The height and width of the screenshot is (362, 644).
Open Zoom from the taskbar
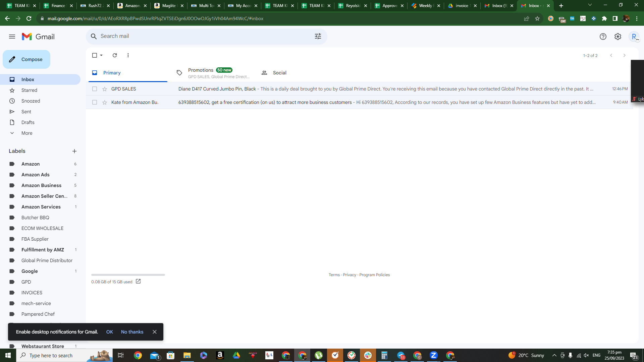coord(434,355)
